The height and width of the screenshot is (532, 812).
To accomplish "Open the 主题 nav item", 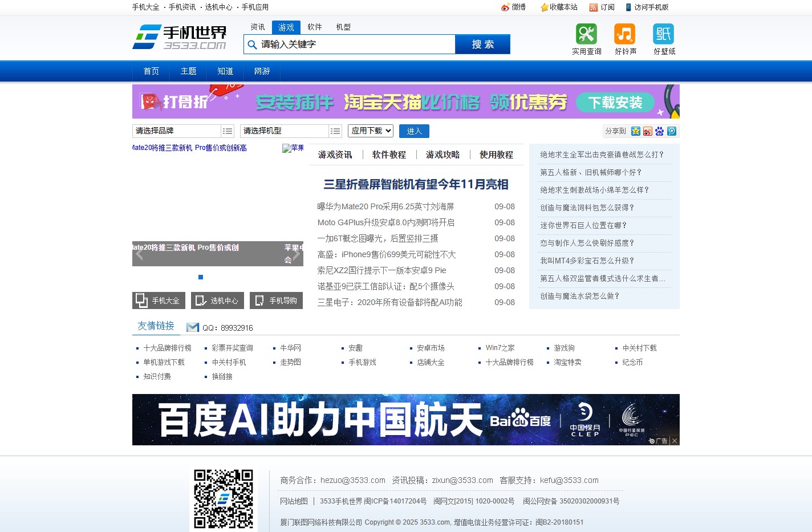I will point(188,71).
